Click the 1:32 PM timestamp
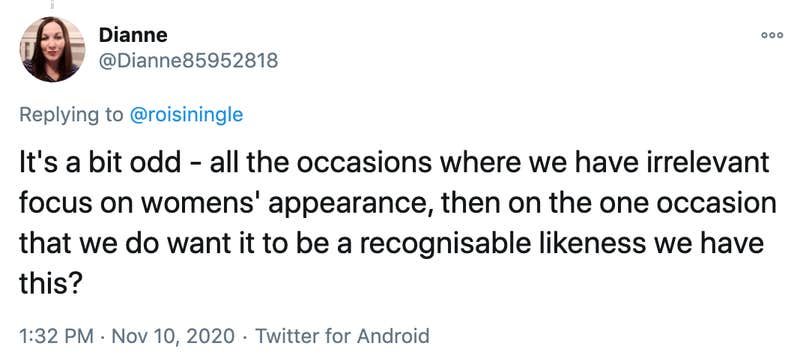The height and width of the screenshot is (364, 800). (x=56, y=336)
